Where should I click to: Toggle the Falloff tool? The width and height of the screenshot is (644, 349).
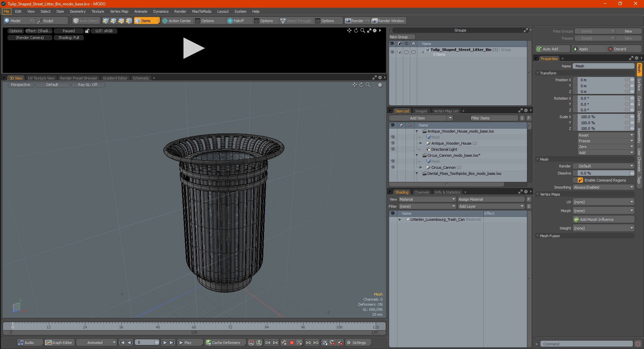(x=235, y=21)
